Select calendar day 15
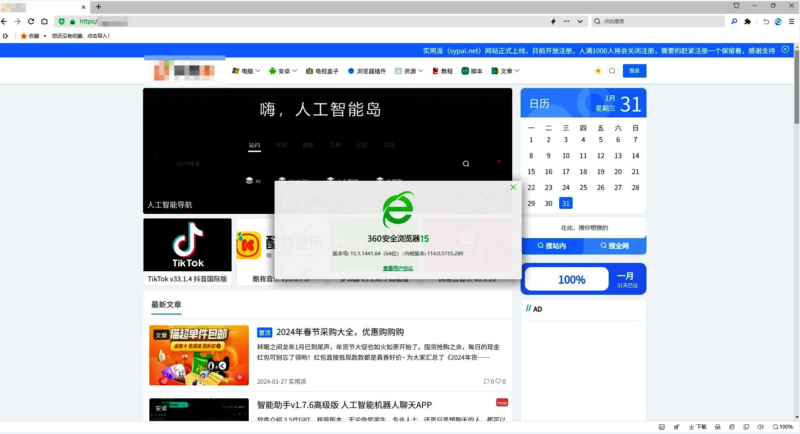Image resolution: width=800 pixels, height=434 pixels. pos(531,172)
